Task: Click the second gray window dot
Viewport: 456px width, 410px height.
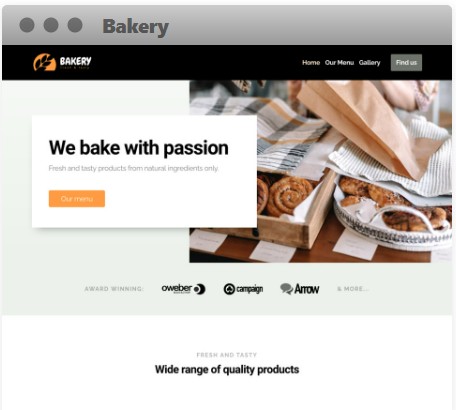Action: click(x=51, y=25)
